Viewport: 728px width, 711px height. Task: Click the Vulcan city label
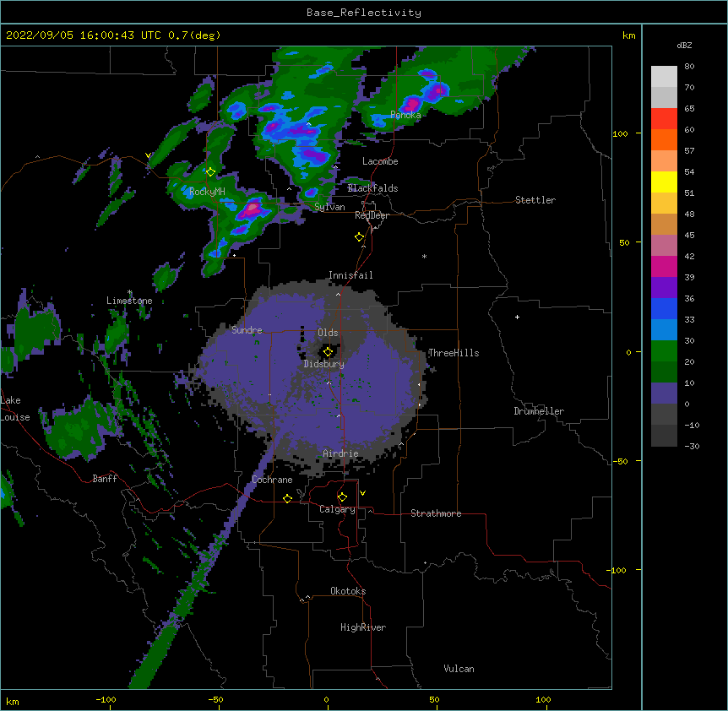click(x=459, y=669)
